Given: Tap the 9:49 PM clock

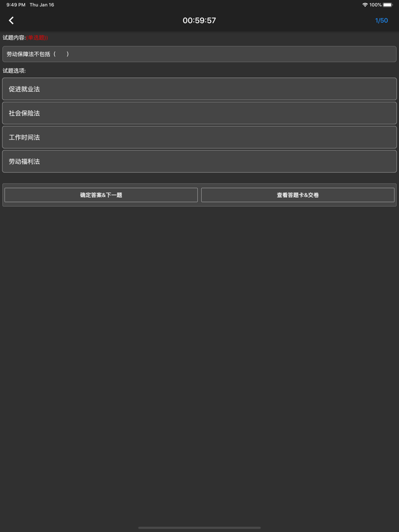Looking at the screenshot, I should click(x=16, y=5).
